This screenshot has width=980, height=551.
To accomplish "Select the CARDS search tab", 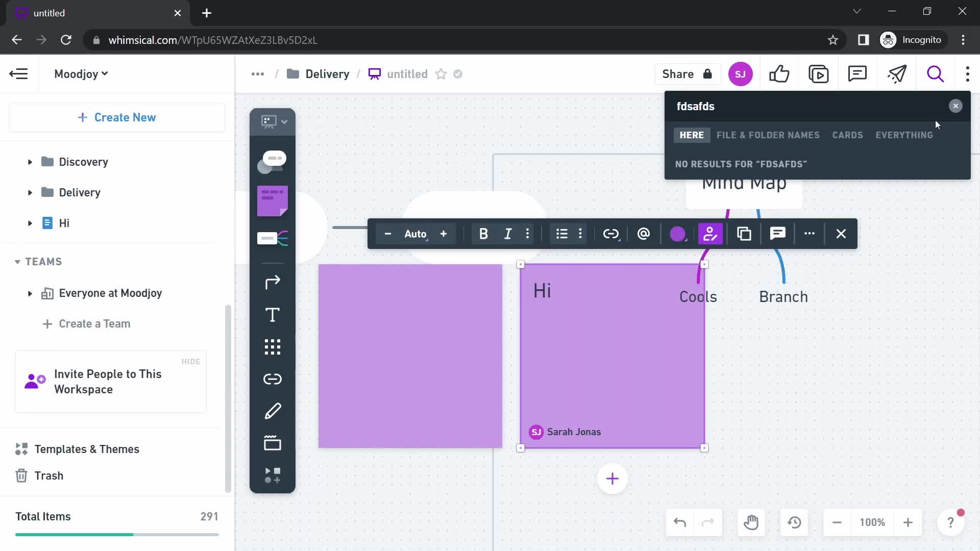I will [x=847, y=135].
